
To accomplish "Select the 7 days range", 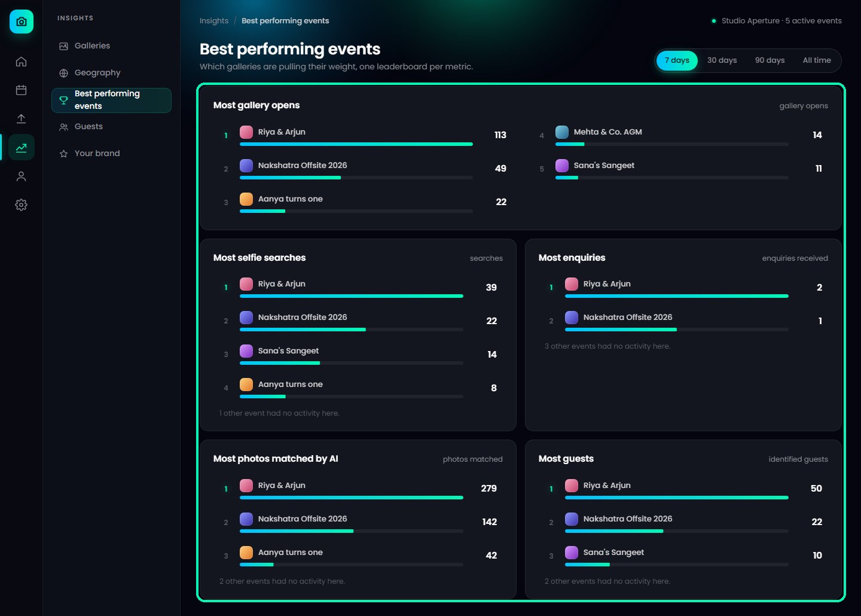I will click(677, 60).
